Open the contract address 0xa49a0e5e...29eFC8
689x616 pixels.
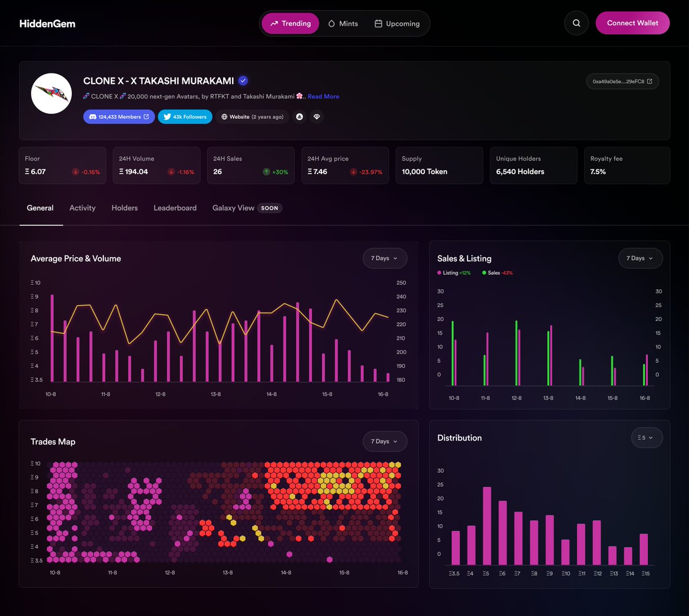(x=622, y=82)
